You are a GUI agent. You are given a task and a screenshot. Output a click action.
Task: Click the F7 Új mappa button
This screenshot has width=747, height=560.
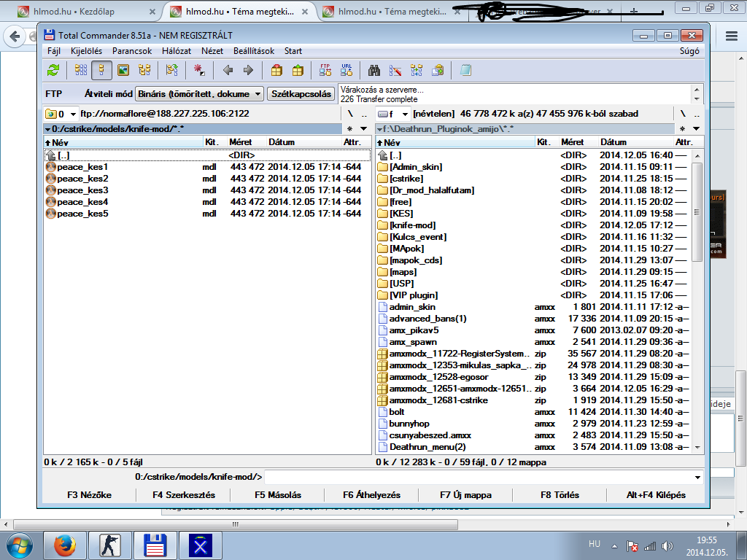(465, 495)
